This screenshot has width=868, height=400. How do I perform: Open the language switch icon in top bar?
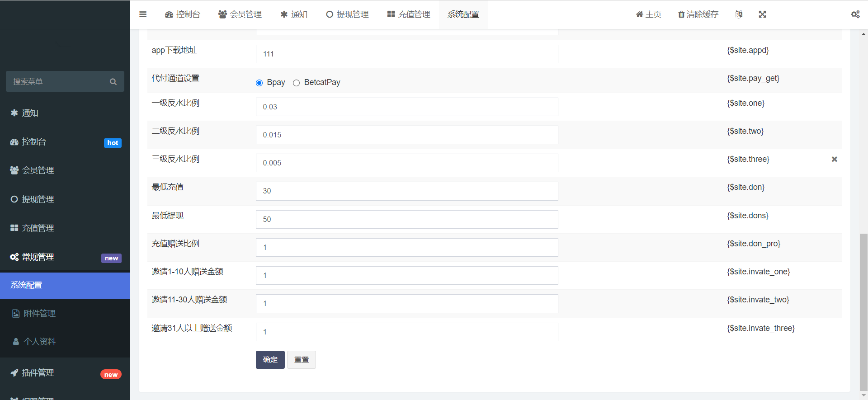coord(739,14)
